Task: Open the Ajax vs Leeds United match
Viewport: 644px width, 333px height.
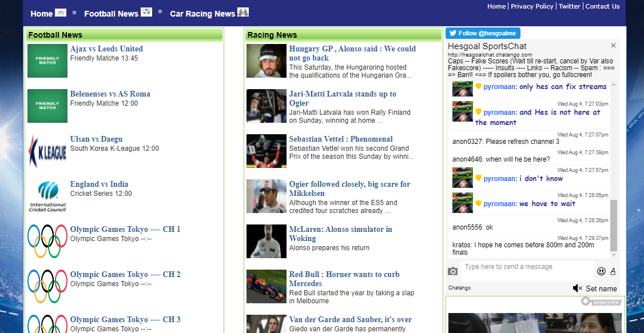Action: (106, 49)
